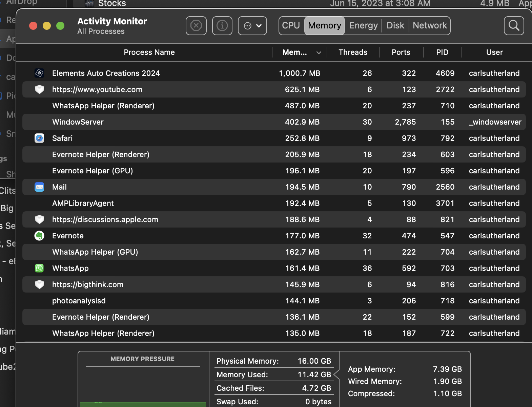Screen dimensions: 532x407
Task: Open the search field magnifier icon
Action: [x=514, y=26]
